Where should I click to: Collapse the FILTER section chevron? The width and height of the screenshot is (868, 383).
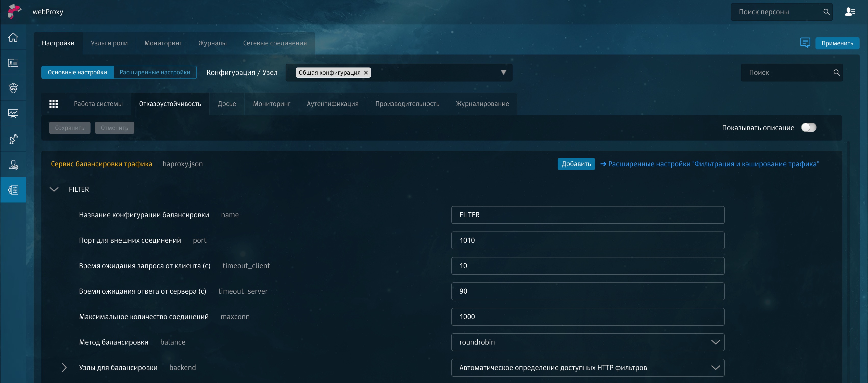click(x=54, y=189)
